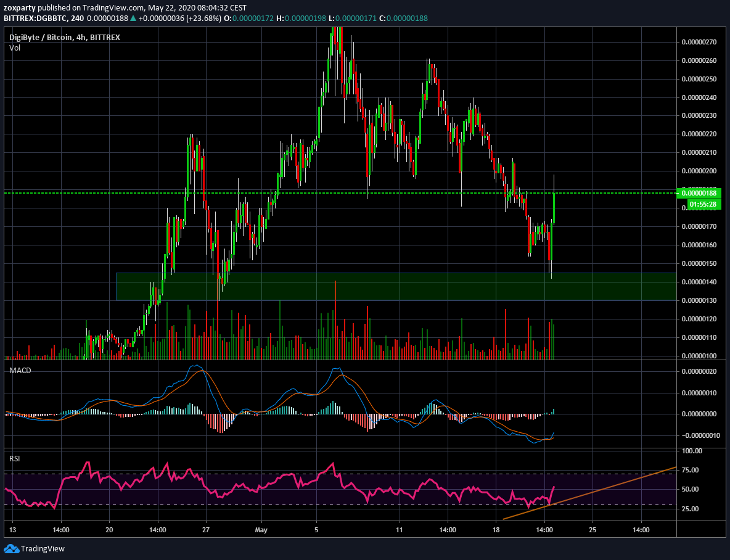
Task: Click the 0.00000270 price axis label
Action: (x=699, y=42)
